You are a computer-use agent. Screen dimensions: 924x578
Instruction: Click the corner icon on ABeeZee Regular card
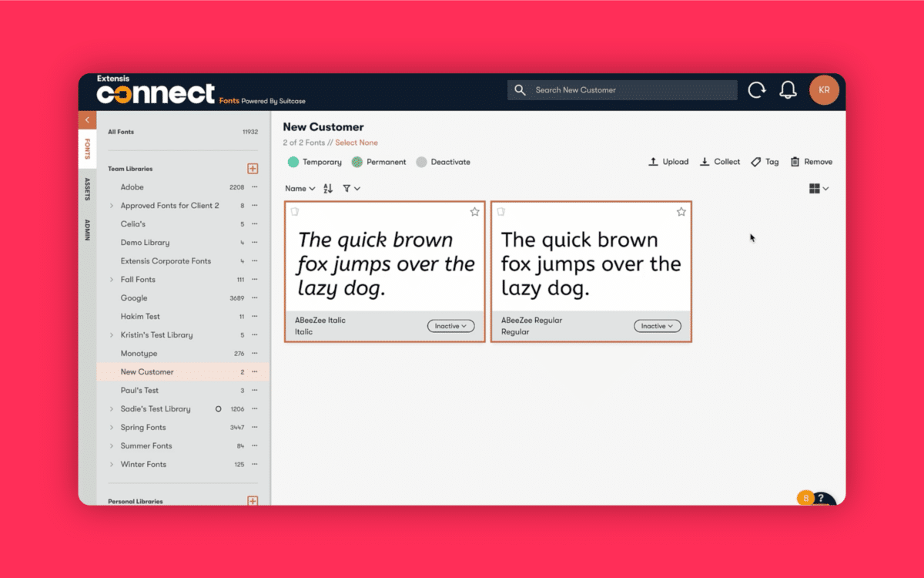click(x=500, y=212)
